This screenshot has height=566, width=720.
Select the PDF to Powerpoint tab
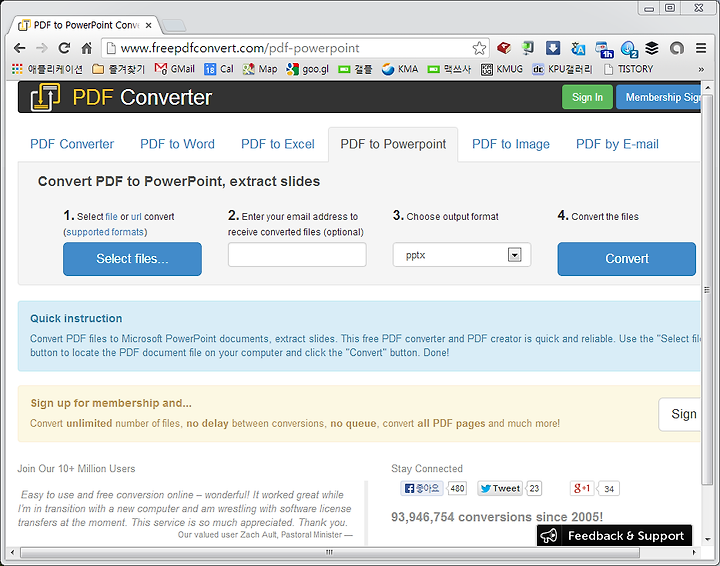[x=393, y=144]
